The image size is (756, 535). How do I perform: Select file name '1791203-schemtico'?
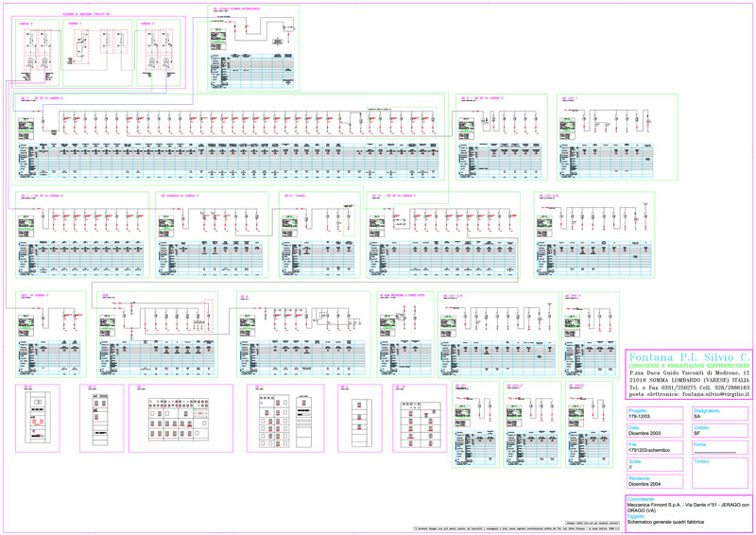648,450
